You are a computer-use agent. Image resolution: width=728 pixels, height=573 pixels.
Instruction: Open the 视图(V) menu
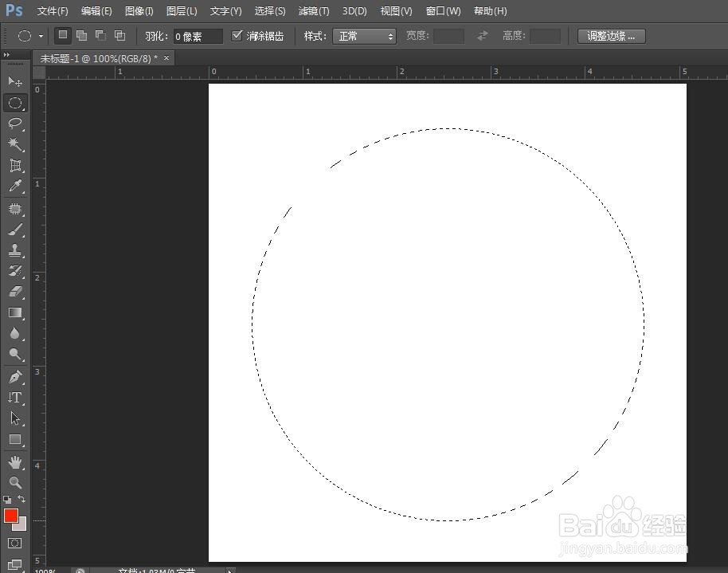coord(396,10)
